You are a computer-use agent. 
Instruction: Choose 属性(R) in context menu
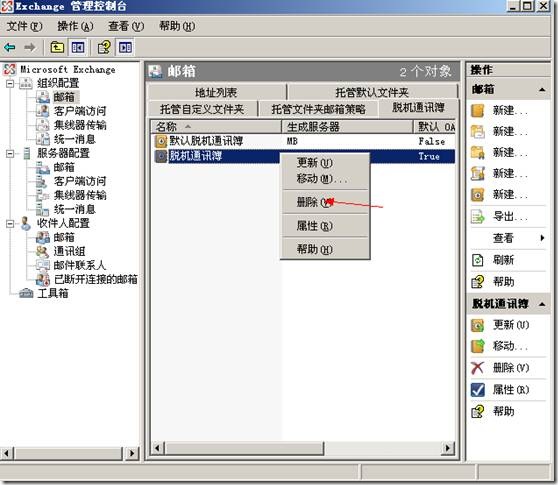(x=325, y=226)
